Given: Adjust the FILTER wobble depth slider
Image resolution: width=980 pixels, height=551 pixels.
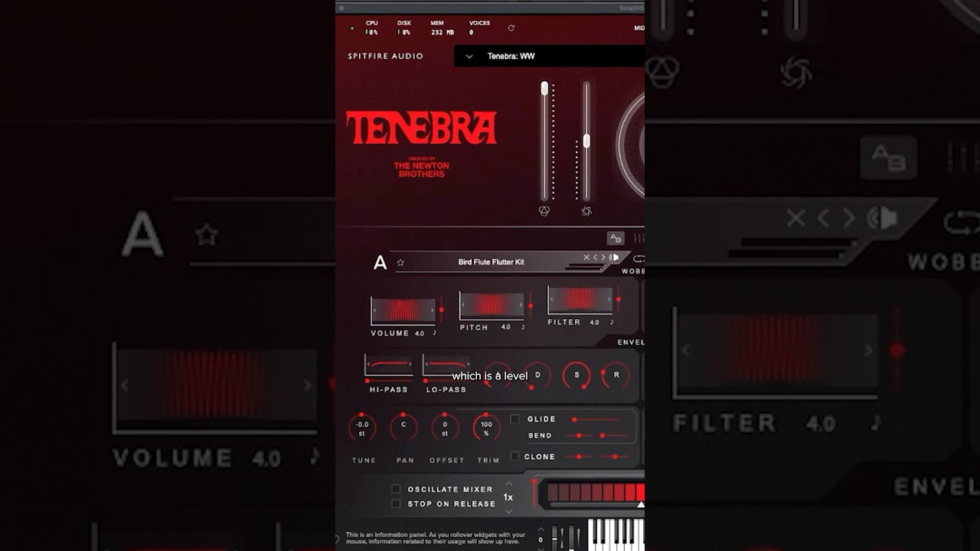Looking at the screenshot, I should 619,299.
